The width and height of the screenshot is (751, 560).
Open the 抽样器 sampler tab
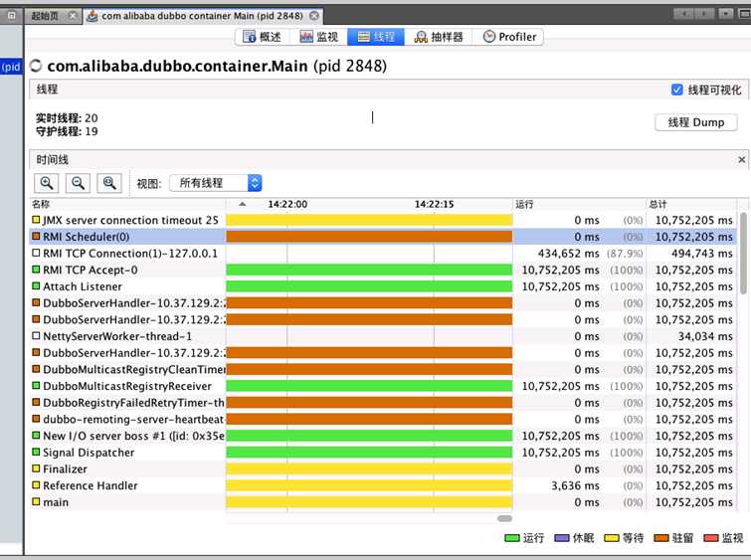pyautogui.click(x=439, y=37)
